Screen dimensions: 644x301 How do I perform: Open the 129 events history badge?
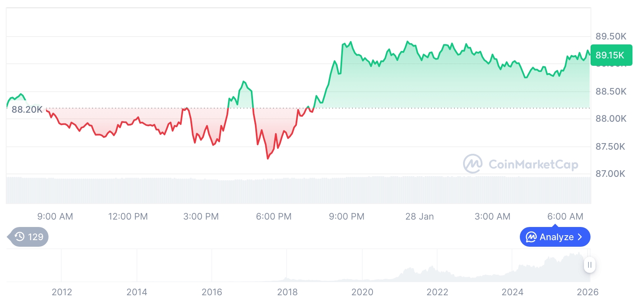click(29, 237)
